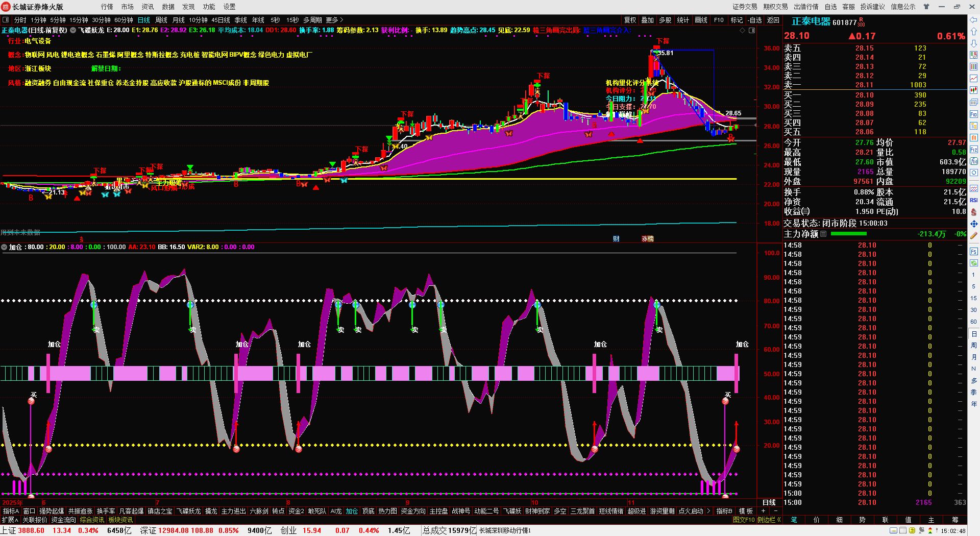980x536 pixels.
Task: Click the 期权交易 button
Action: coord(776,7)
